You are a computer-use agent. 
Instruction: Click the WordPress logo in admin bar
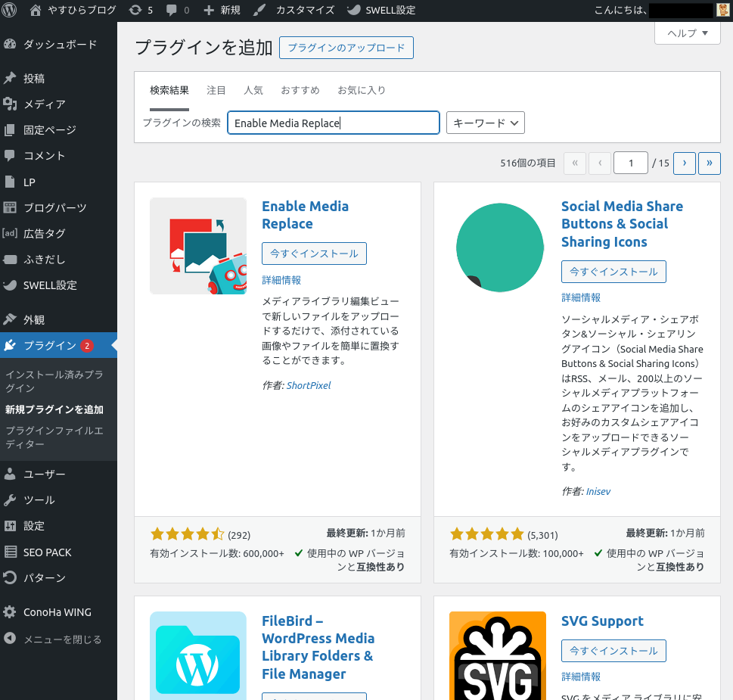click(x=10, y=10)
